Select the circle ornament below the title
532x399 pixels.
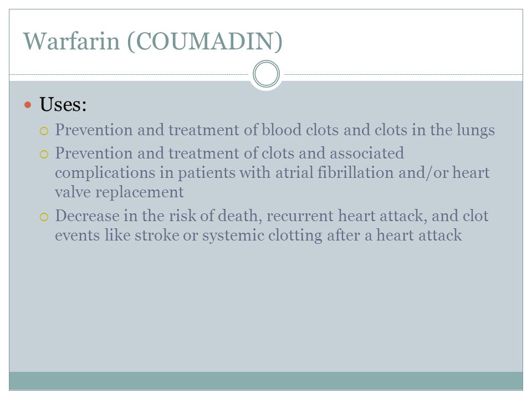click(267, 74)
